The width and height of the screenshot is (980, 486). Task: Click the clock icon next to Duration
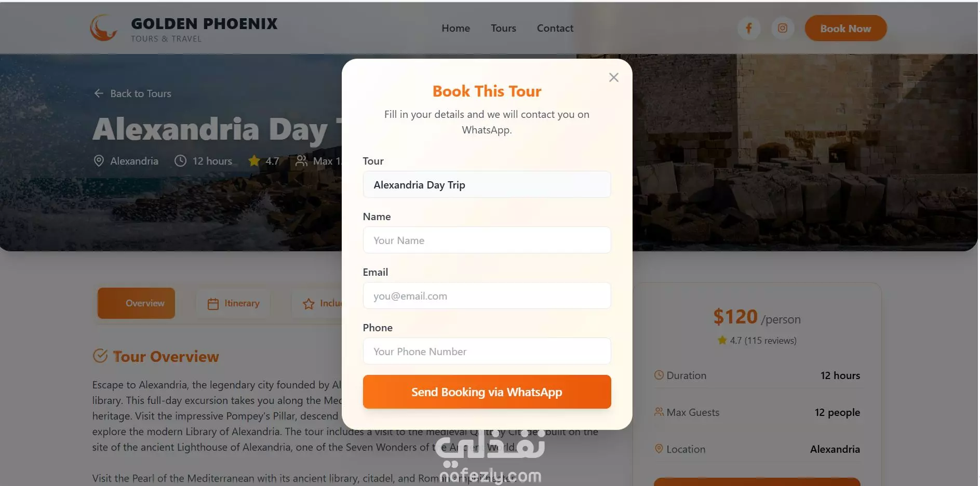pos(659,375)
